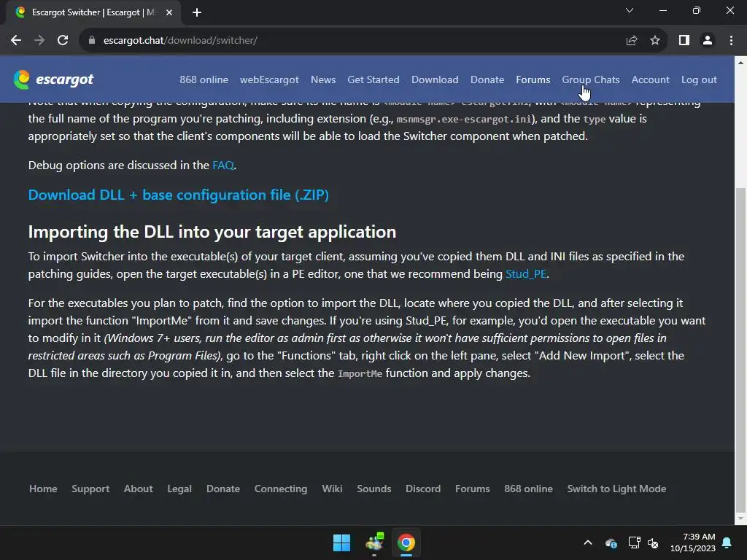Open the Chrome three-dot menu
747x560 pixels.
tap(731, 41)
